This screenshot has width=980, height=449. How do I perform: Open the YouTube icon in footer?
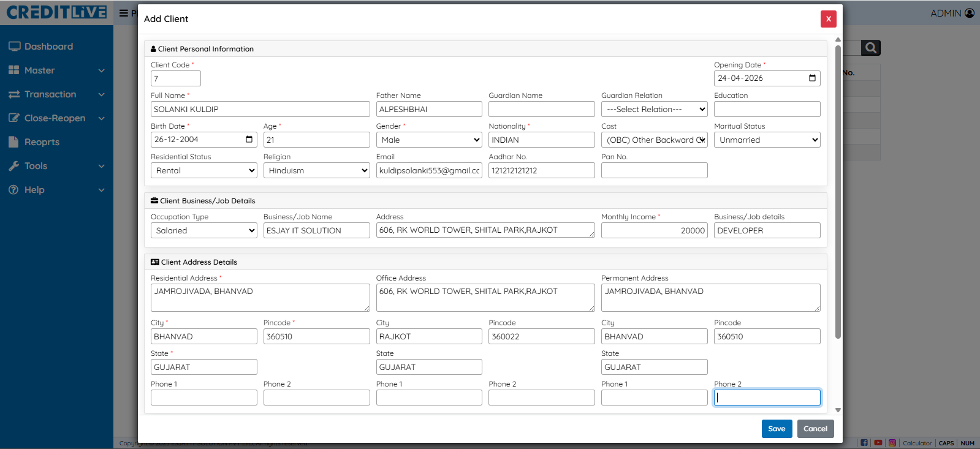[x=878, y=443]
